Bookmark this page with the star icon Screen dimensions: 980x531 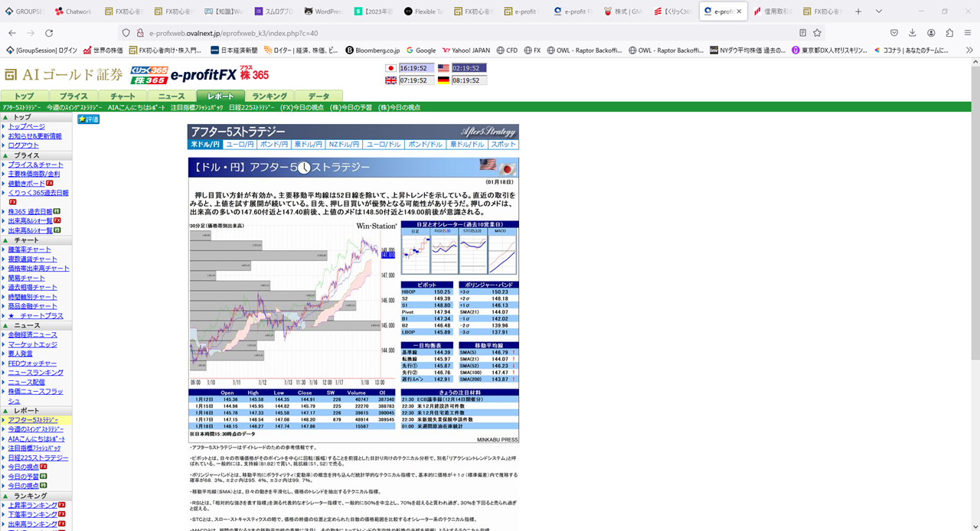point(817,33)
